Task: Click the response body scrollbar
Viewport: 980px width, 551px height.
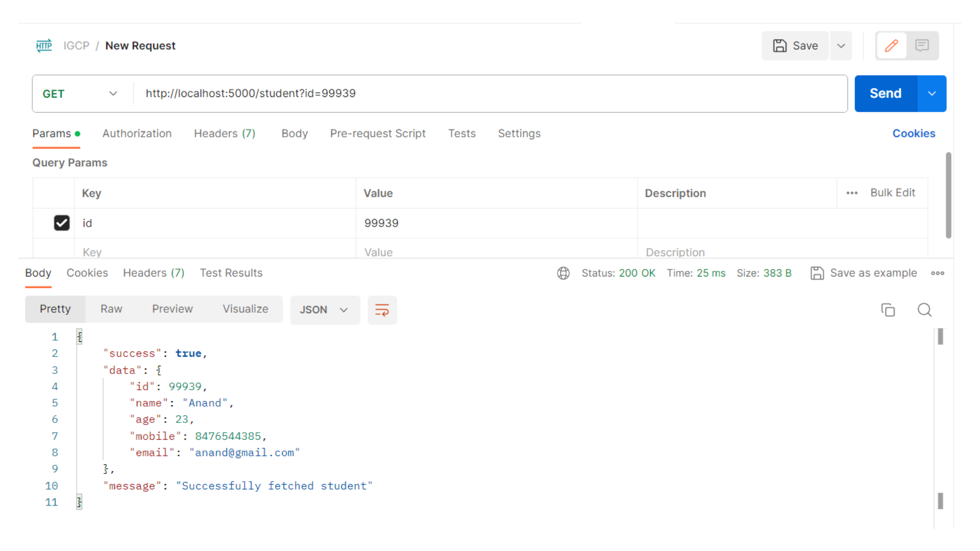Action: [x=942, y=336]
